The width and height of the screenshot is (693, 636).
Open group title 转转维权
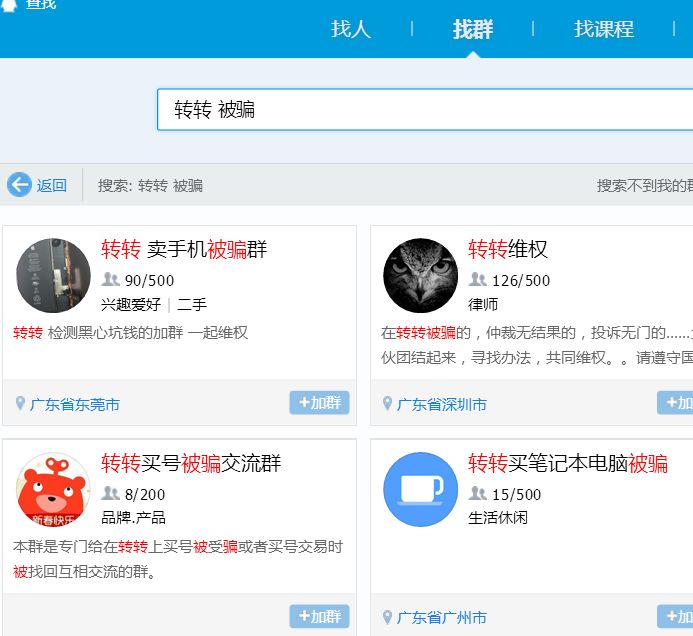[507, 249]
